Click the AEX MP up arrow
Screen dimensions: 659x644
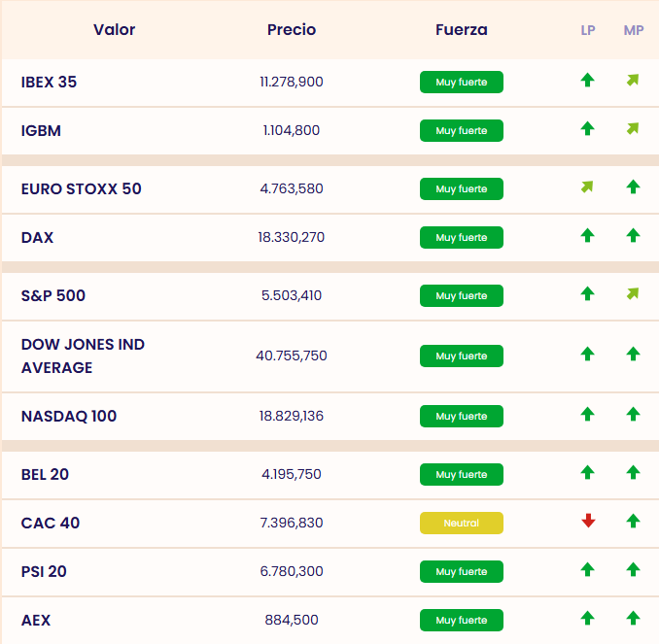[x=633, y=618]
